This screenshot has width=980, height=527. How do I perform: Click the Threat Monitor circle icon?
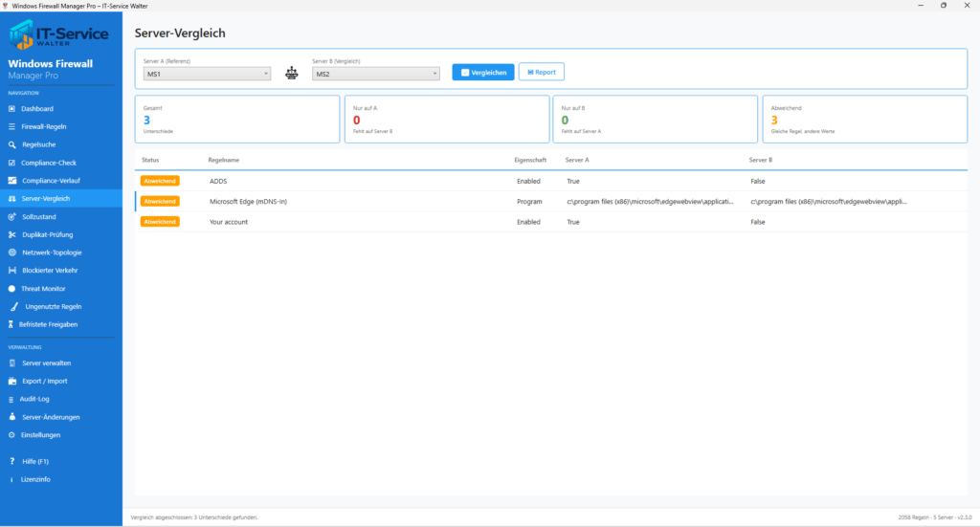click(x=11, y=289)
